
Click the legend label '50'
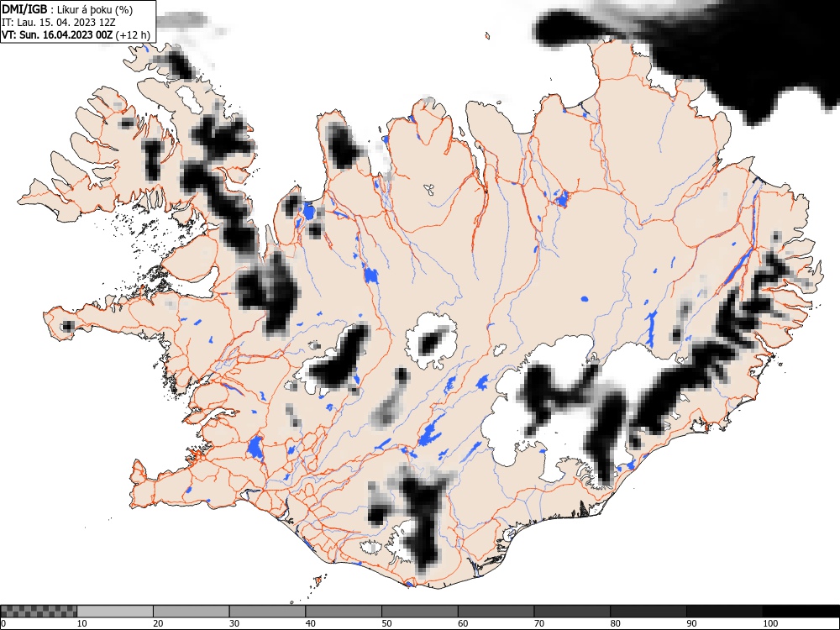[x=386, y=623]
